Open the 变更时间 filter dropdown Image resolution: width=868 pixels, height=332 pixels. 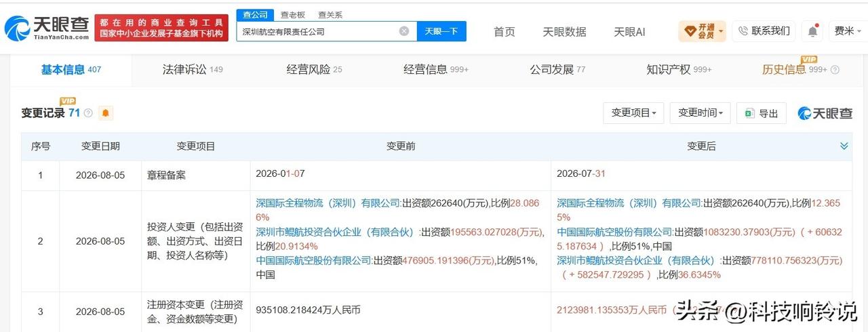[x=700, y=113]
